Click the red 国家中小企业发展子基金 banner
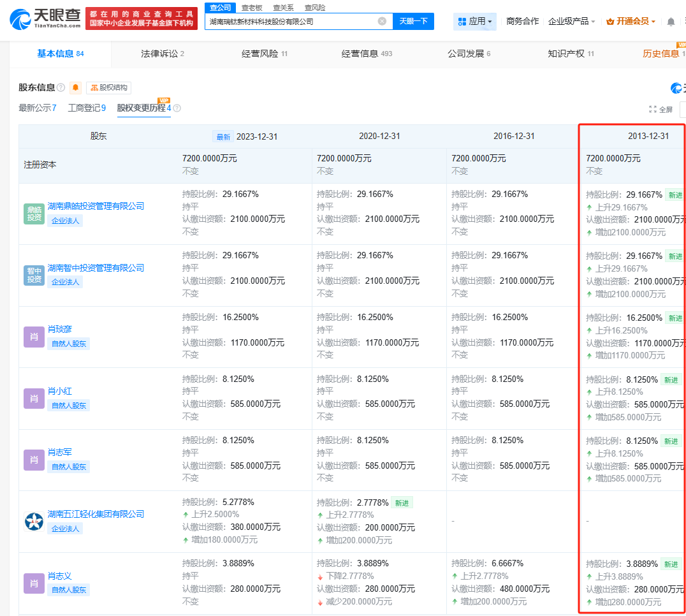This screenshot has width=686, height=616. (x=142, y=19)
